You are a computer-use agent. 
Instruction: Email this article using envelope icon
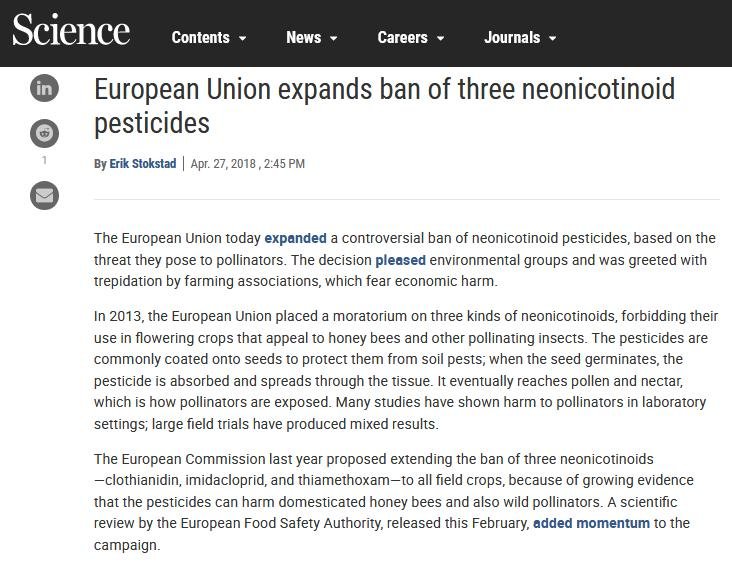point(44,195)
